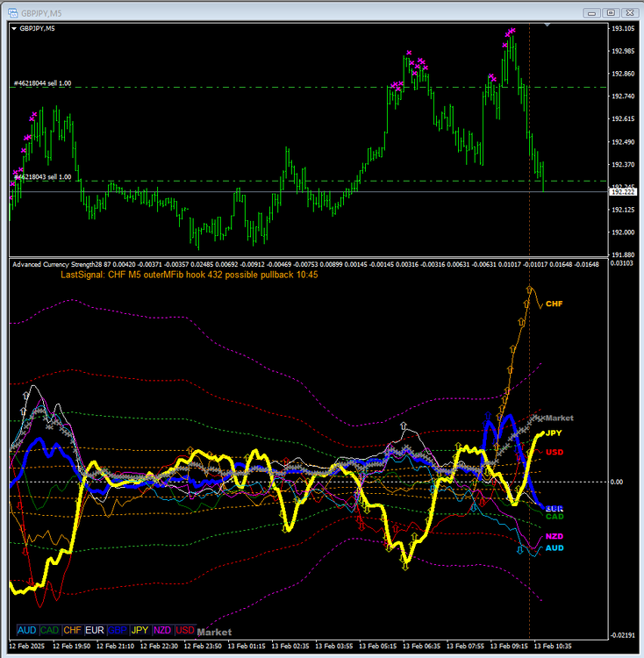Click the 192.490 price axis label
Screen dimensions: 644x658
point(623,142)
